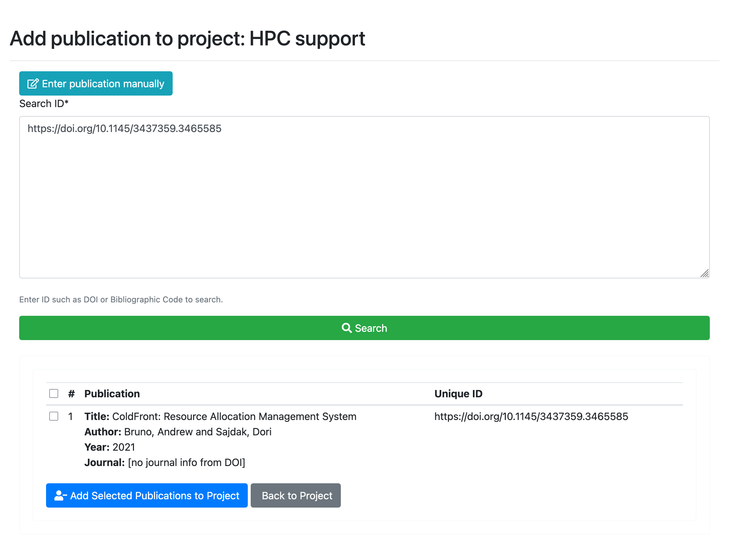The height and width of the screenshot is (560, 729).
Task: Click the Unique ID column header
Action: 458,394
